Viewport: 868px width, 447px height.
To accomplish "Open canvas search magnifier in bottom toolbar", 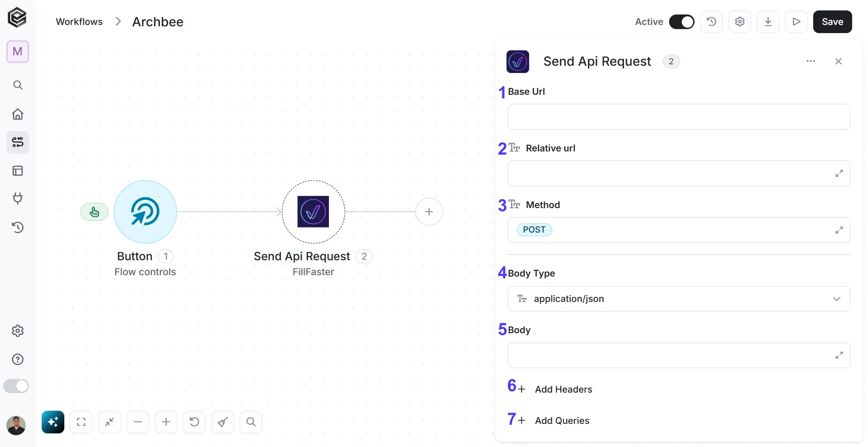I will click(x=251, y=422).
